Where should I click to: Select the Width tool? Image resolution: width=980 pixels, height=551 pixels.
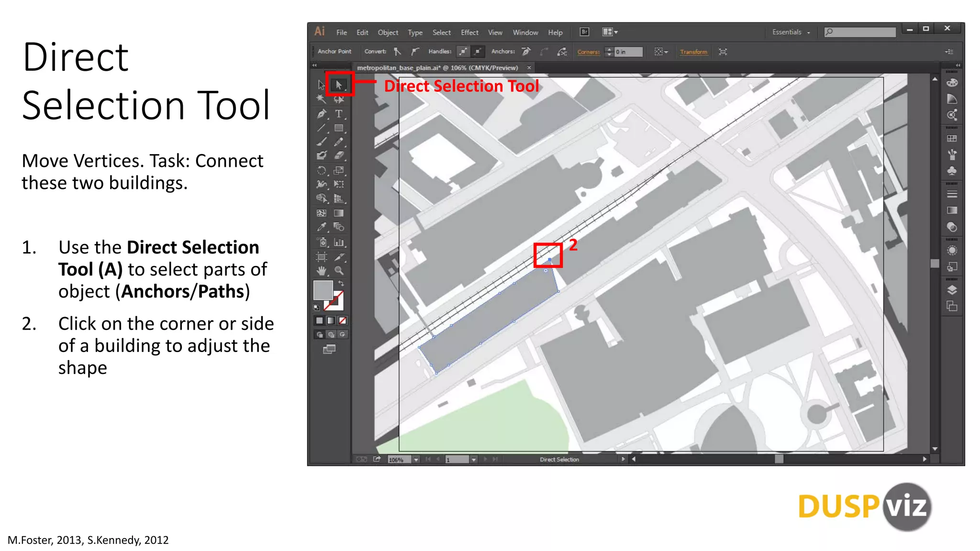point(322,184)
